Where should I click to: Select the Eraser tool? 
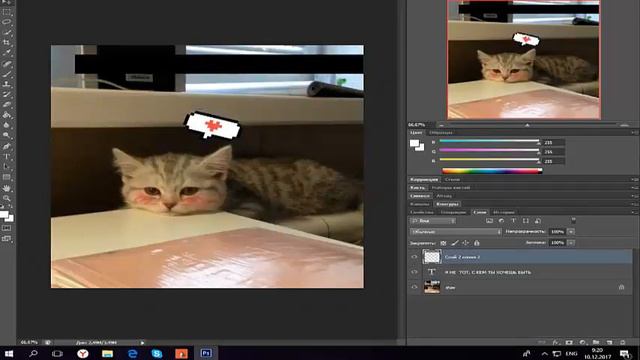pyautogui.click(x=7, y=104)
